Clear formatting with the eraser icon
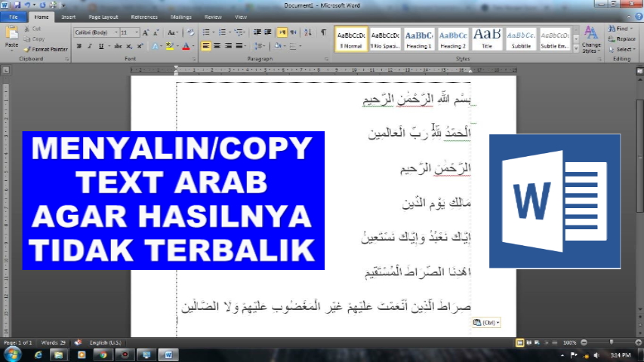The height and width of the screenshot is (362, 644). point(190,32)
